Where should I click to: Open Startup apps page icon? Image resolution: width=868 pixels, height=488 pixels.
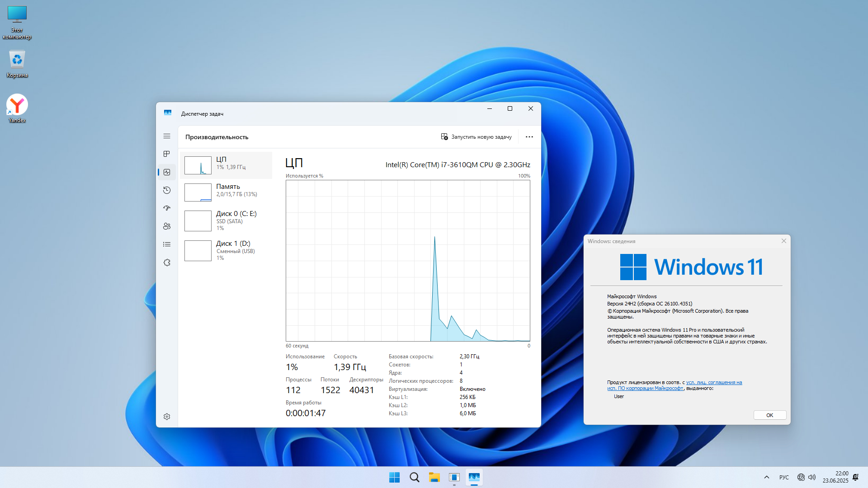pos(167,208)
